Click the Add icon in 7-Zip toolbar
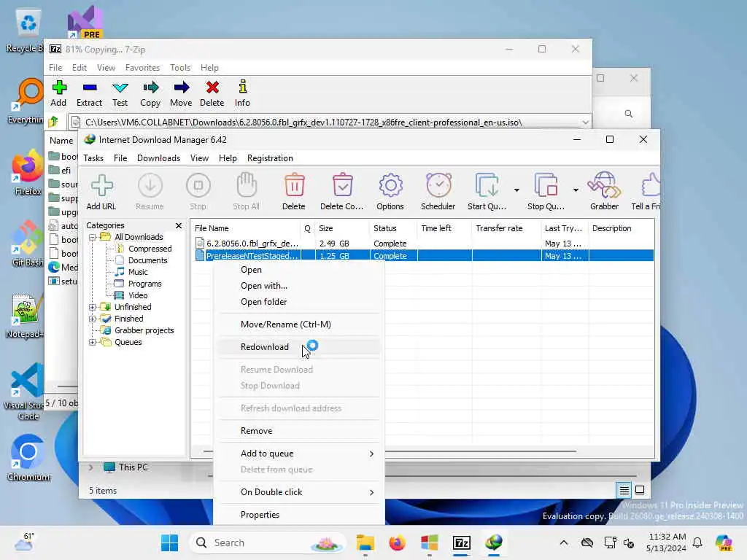 pyautogui.click(x=58, y=94)
